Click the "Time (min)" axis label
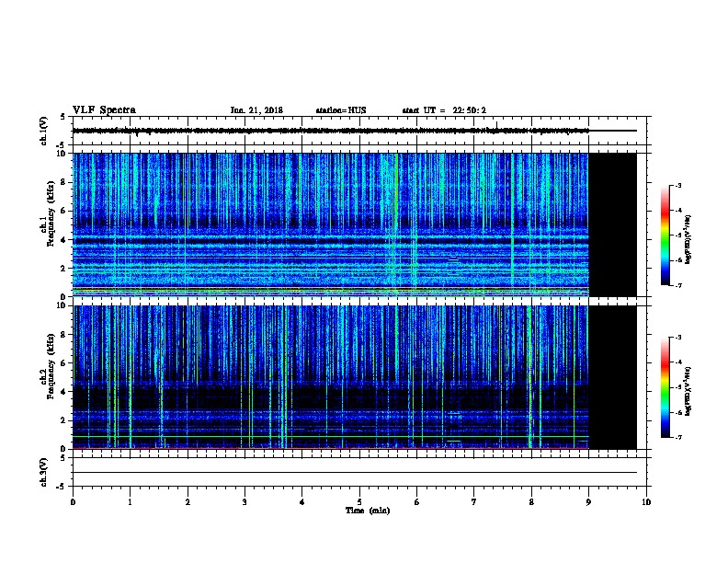Screen dimensions: 728x563 click(368, 511)
